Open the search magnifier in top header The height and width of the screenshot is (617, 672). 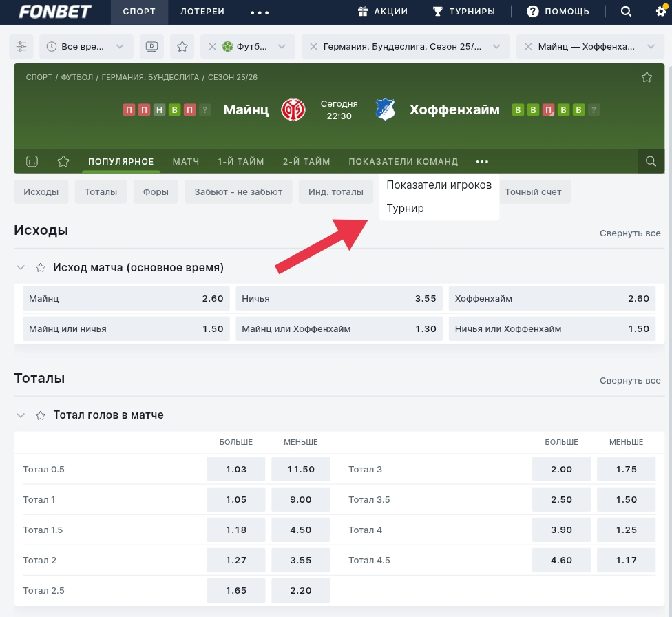coord(626,12)
